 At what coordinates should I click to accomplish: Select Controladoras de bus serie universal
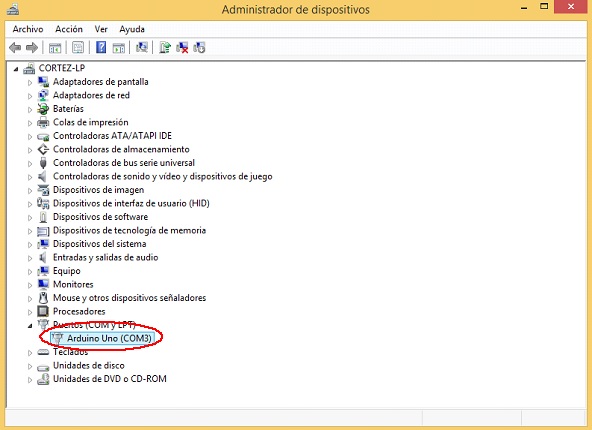coord(124,163)
